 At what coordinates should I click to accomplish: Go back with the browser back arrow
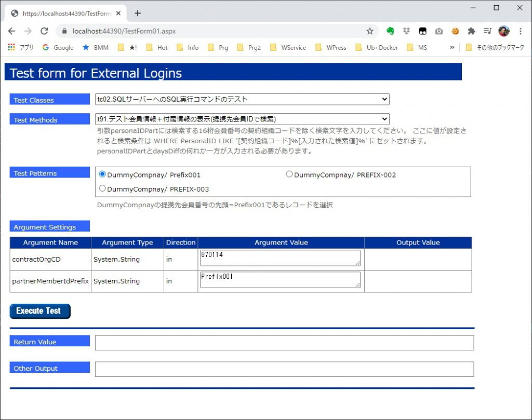pos(11,31)
